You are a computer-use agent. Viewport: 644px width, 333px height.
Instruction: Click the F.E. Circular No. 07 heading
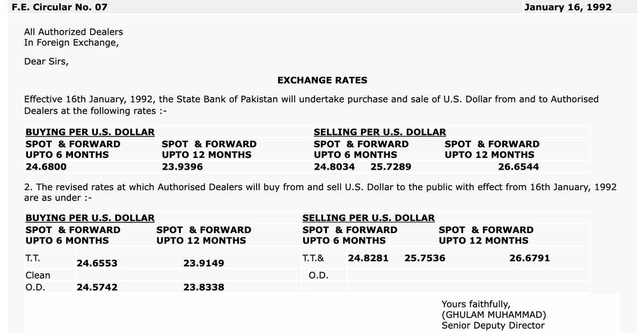[x=60, y=7]
